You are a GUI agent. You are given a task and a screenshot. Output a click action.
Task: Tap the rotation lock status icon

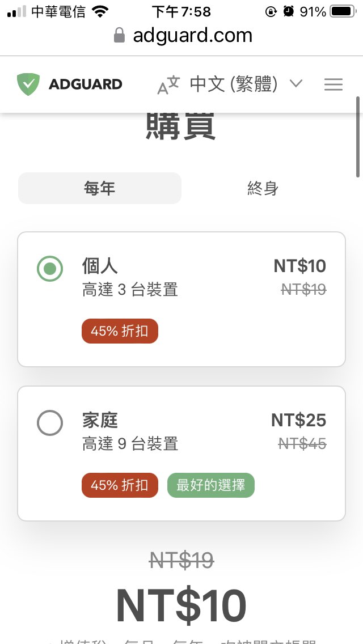tap(272, 11)
